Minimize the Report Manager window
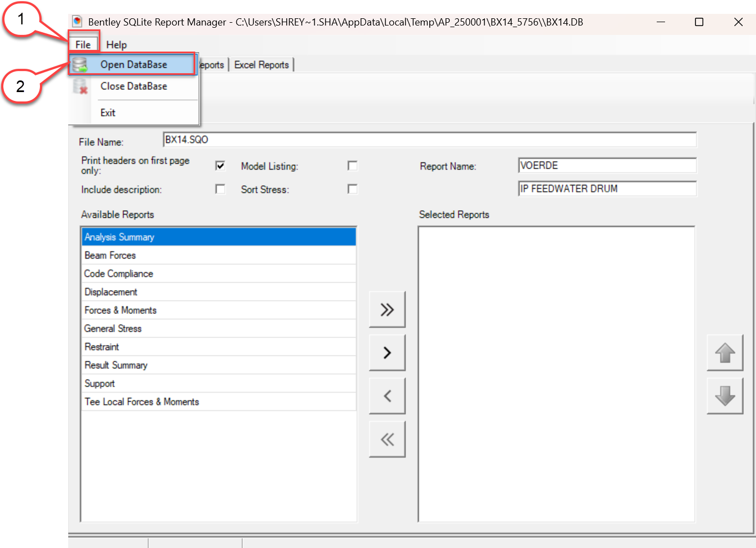Image resolution: width=756 pixels, height=548 pixels. point(661,22)
